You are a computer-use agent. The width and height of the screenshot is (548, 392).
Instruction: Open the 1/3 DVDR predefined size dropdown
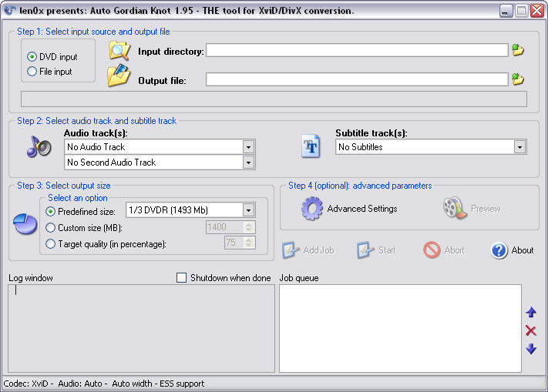point(248,210)
